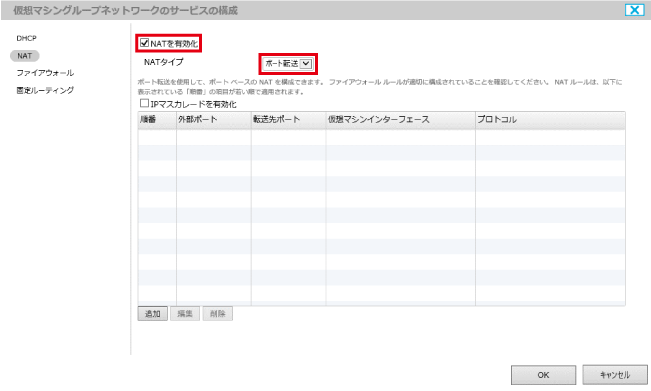Viewport: 651px width, 391px height.
Task: Uncheck the NATを有効化 checkbox
Action: click(144, 43)
